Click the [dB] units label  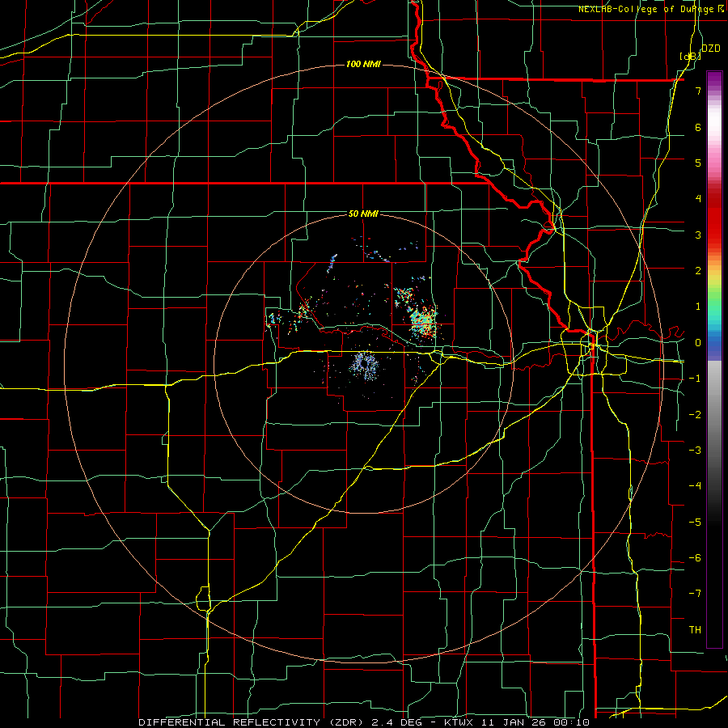(x=690, y=56)
